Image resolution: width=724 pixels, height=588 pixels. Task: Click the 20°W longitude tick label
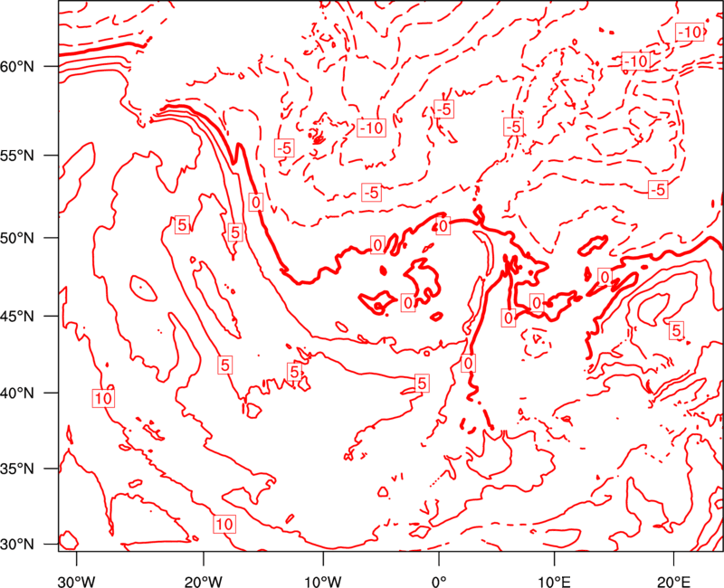tap(204, 582)
